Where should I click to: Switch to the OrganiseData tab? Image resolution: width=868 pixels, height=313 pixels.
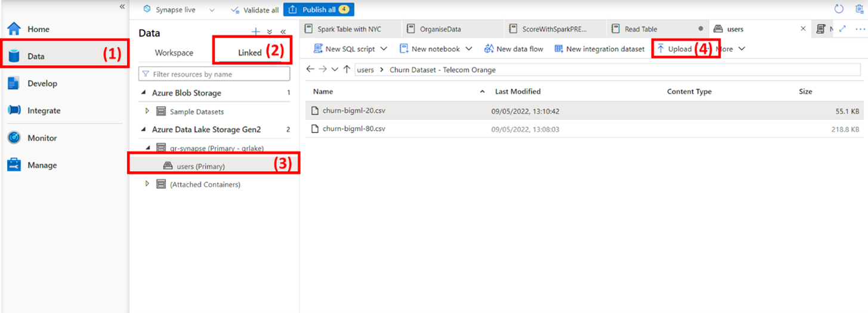[440, 29]
